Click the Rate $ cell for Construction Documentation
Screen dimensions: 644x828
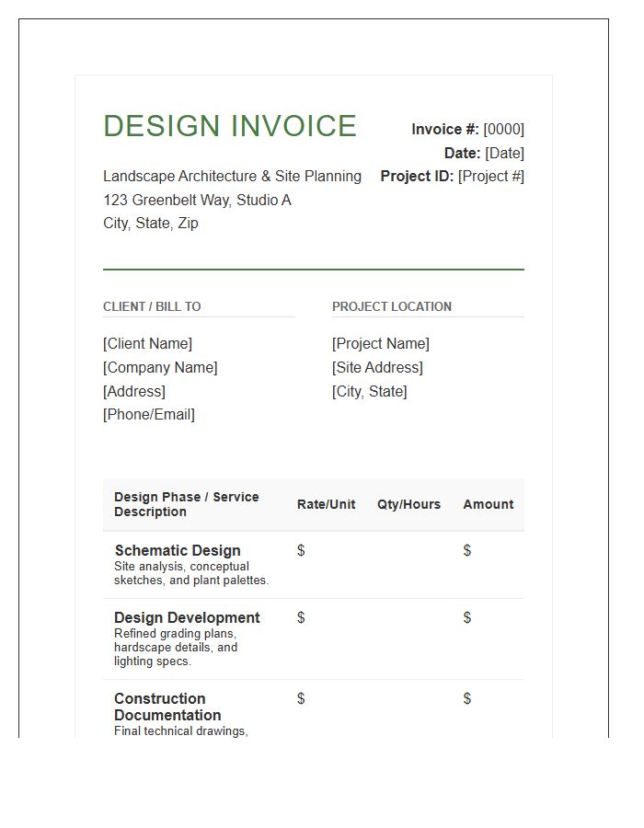pos(301,698)
